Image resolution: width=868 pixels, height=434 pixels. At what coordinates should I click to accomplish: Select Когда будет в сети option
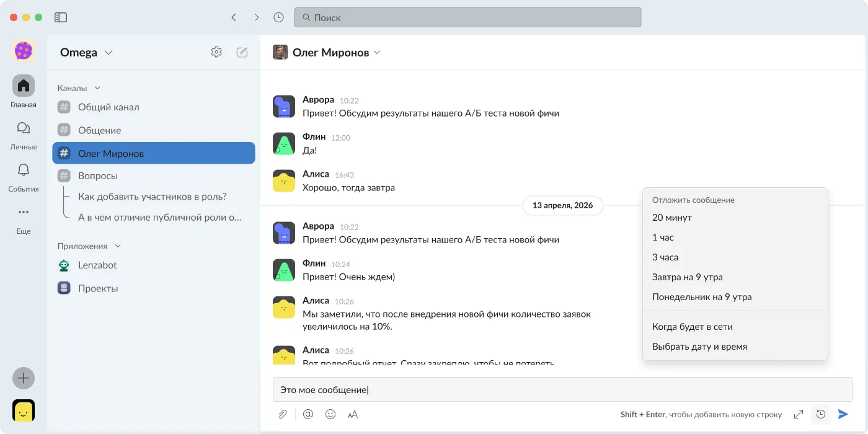click(735, 327)
